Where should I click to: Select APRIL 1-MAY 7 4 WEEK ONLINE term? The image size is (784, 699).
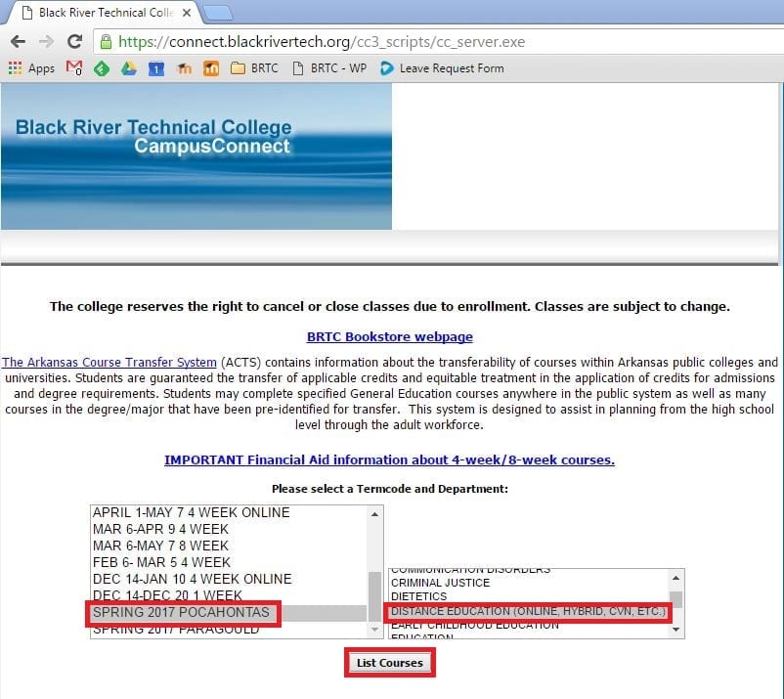[229, 512]
